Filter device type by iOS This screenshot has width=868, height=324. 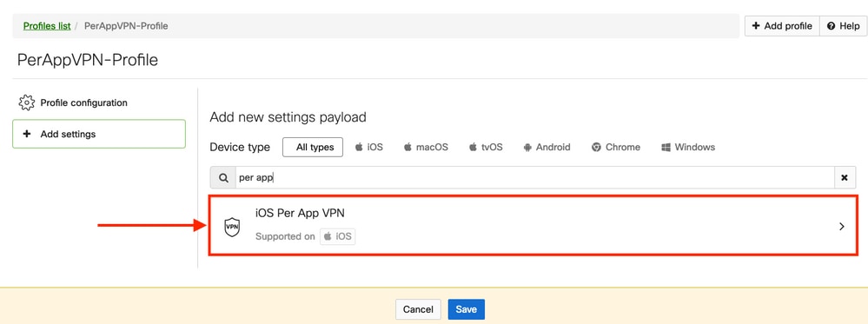[368, 148]
